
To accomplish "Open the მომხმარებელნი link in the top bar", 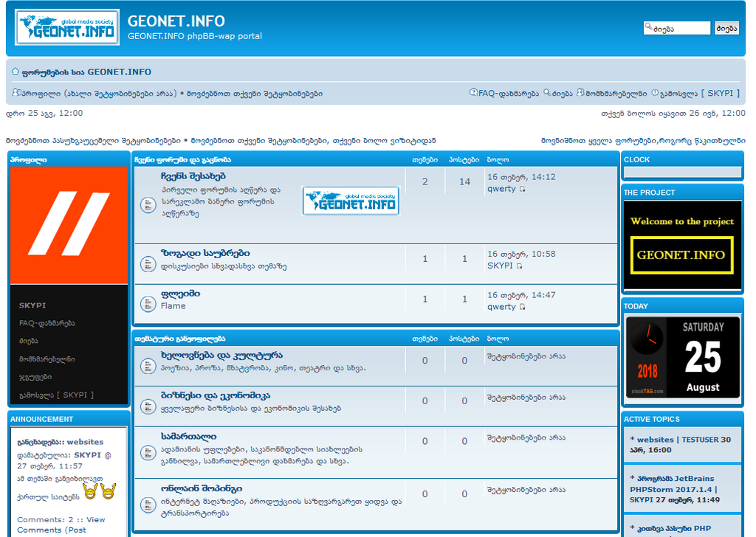I will [x=616, y=94].
